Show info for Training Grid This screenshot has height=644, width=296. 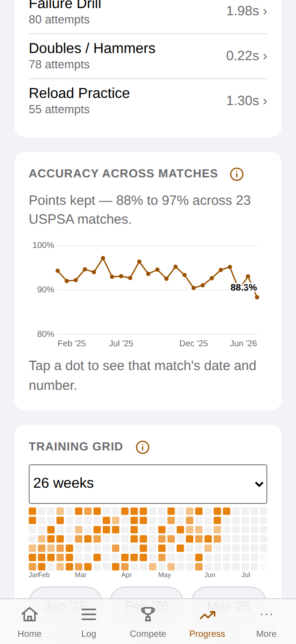[143, 447]
